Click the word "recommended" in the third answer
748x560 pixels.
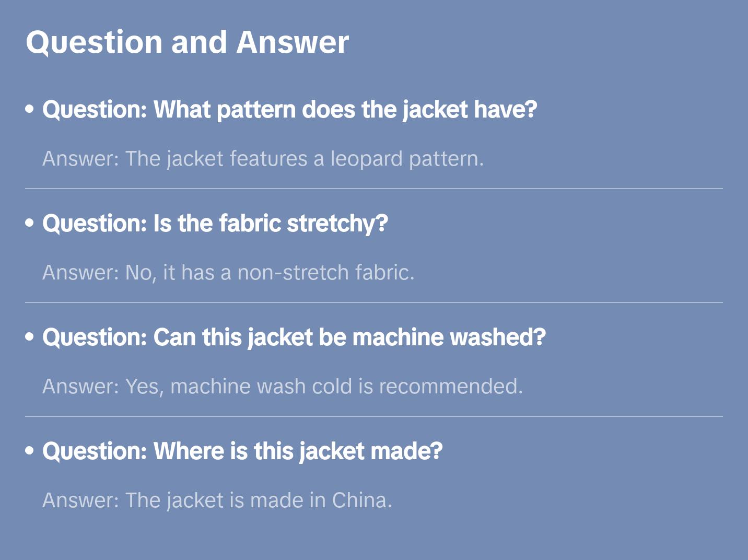click(450, 387)
